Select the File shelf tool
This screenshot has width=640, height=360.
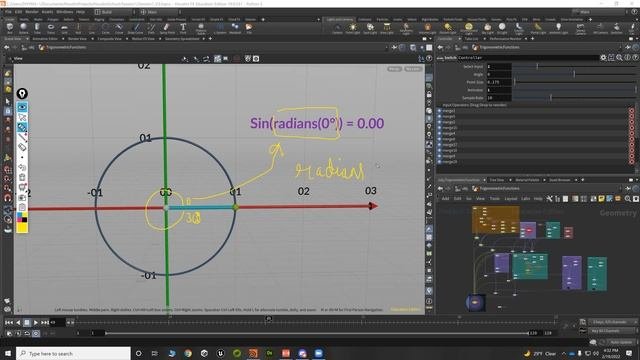[x=249, y=28]
